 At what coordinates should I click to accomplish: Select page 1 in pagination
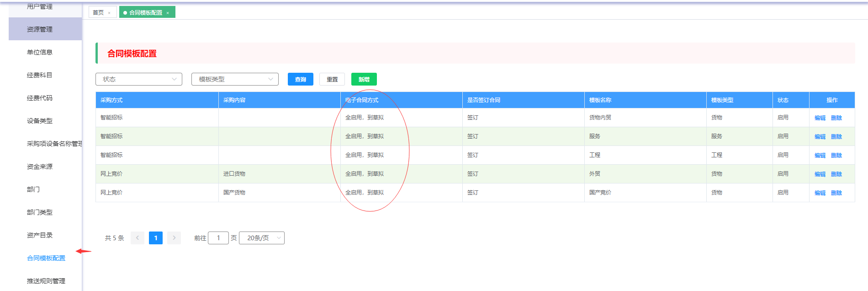coord(156,238)
